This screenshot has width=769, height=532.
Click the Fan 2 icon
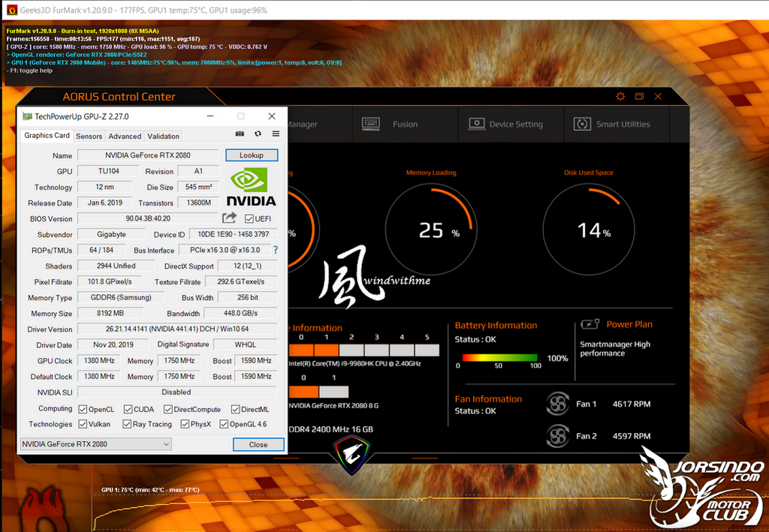pos(558,436)
